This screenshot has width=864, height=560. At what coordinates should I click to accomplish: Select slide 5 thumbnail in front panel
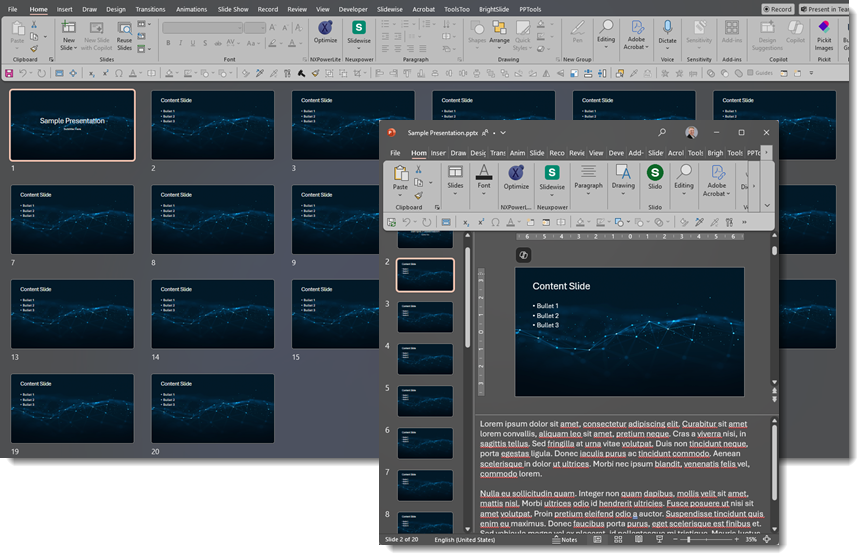425,401
